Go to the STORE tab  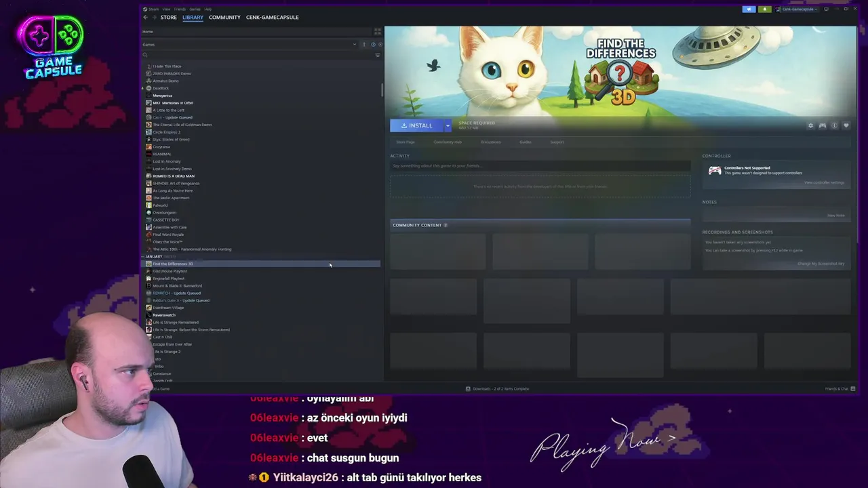pyautogui.click(x=168, y=17)
